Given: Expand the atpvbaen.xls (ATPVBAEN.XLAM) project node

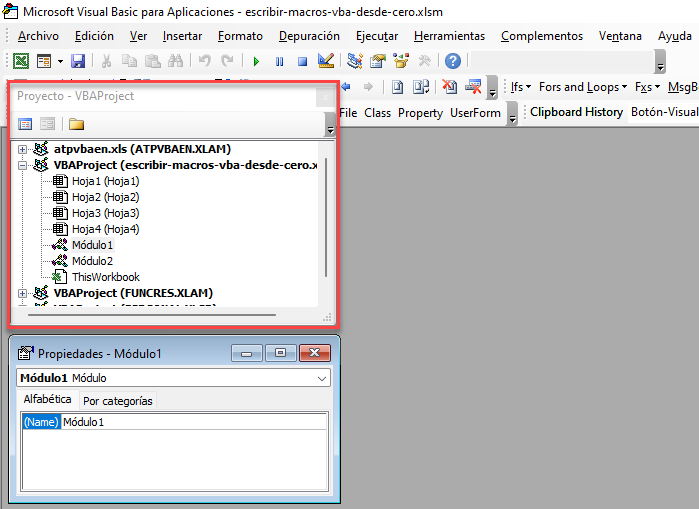Looking at the screenshot, I should coord(22,149).
